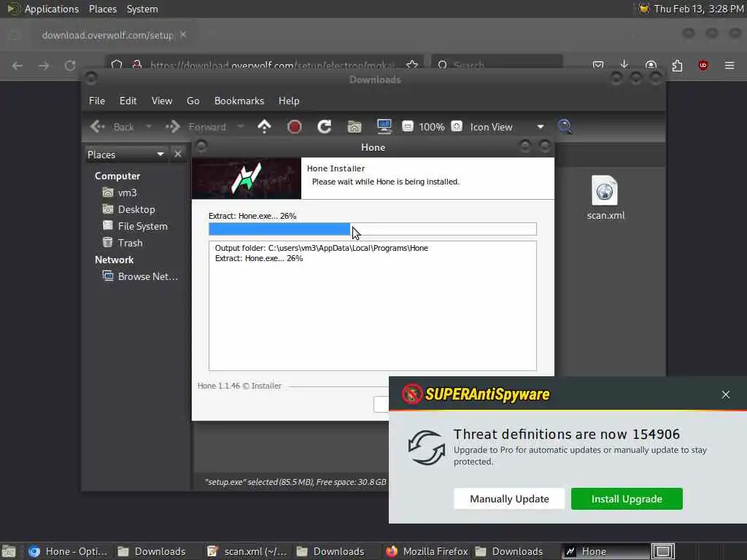Dismiss the SUPERAntiSpyware popup with X
747x560 pixels.
726,394
